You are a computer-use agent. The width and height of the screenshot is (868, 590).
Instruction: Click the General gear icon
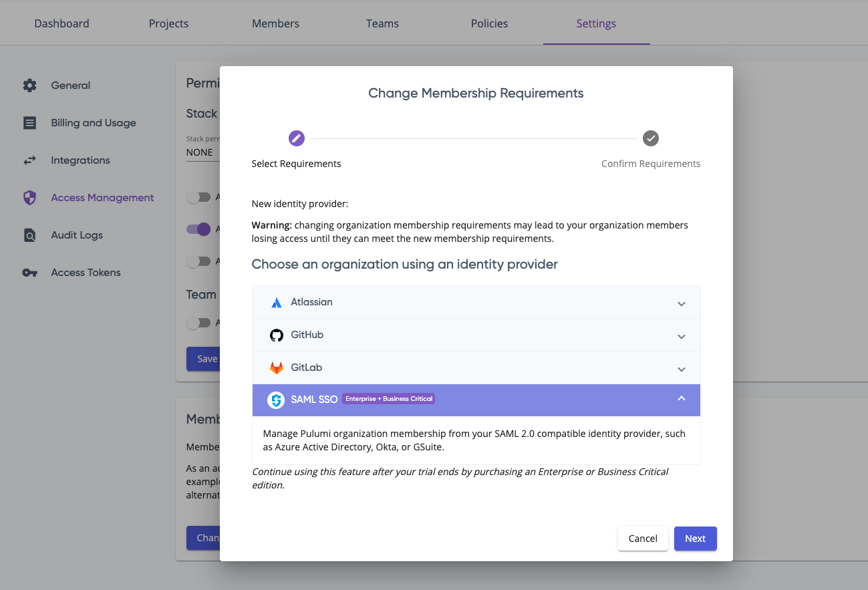29,86
